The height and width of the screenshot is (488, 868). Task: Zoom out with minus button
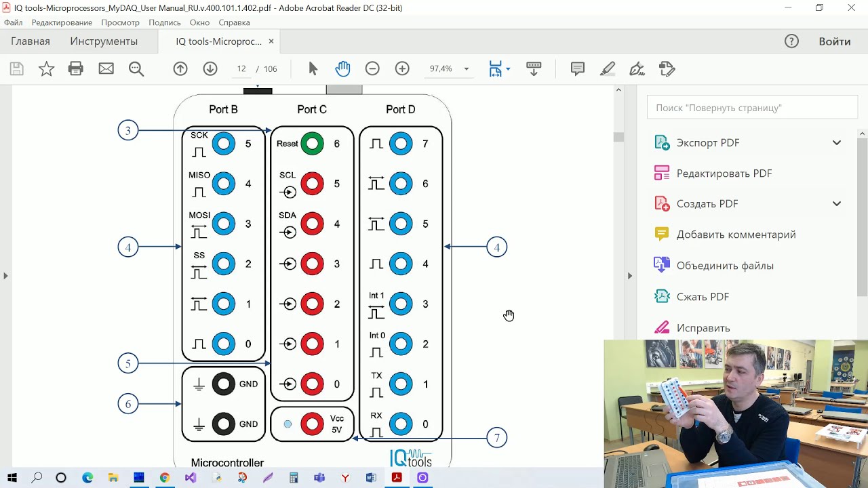tap(372, 68)
